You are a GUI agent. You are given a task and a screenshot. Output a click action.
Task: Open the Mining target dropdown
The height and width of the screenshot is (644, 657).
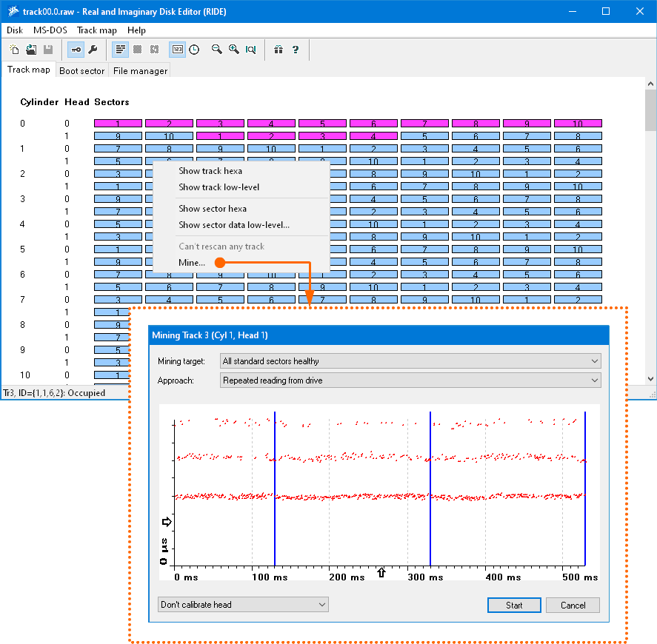410,361
